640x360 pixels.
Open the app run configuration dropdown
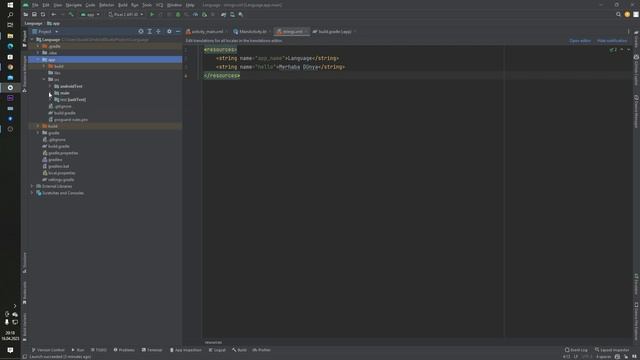[90, 14]
